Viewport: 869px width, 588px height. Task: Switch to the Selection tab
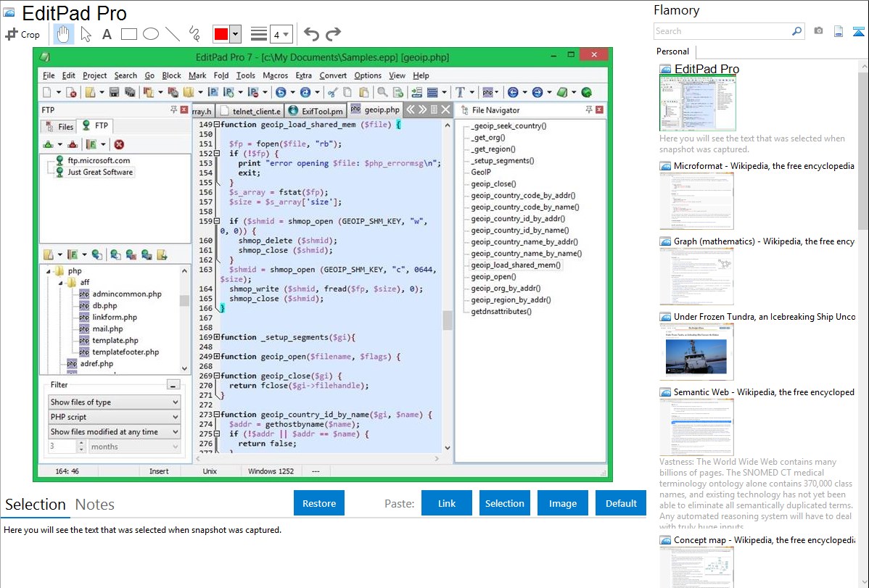click(36, 505)
